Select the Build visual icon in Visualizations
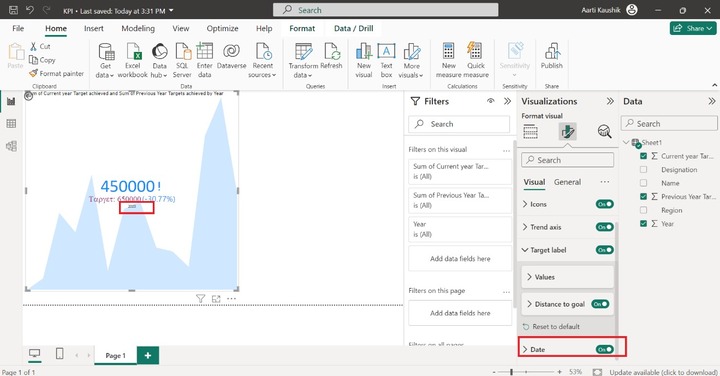 530,132
